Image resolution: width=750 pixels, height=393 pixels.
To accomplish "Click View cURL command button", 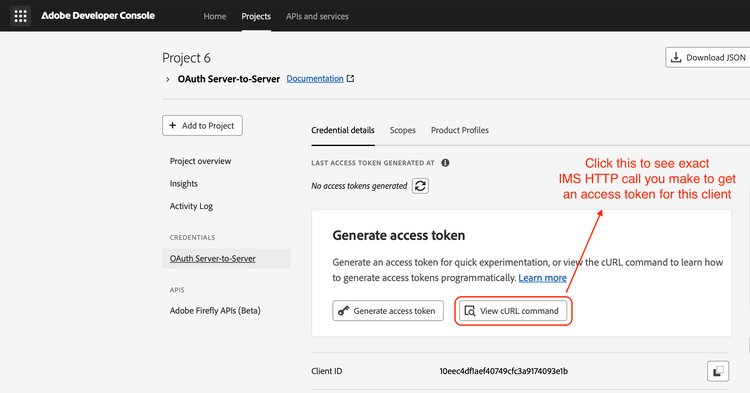I will pos(513,311).
